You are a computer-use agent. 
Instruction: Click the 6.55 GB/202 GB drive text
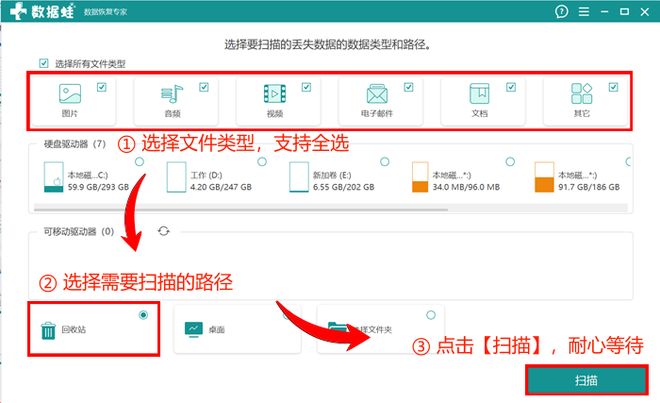point(343,187)
